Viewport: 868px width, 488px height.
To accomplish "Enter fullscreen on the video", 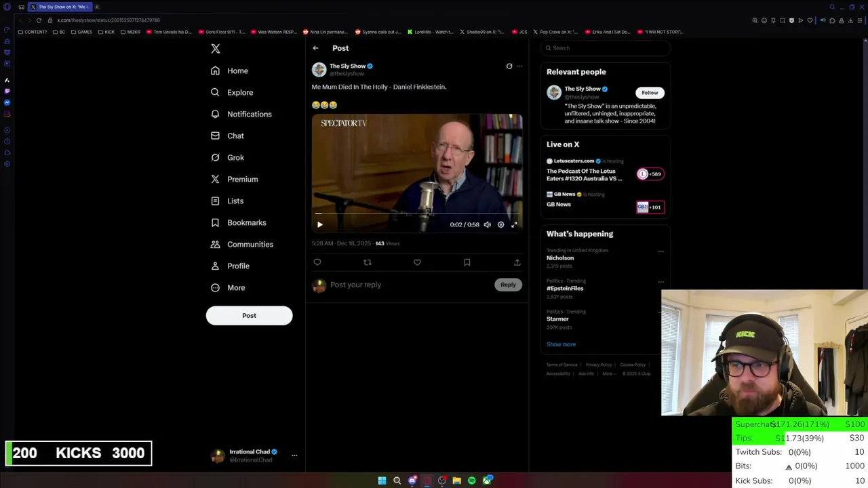I will click(514, 224).
